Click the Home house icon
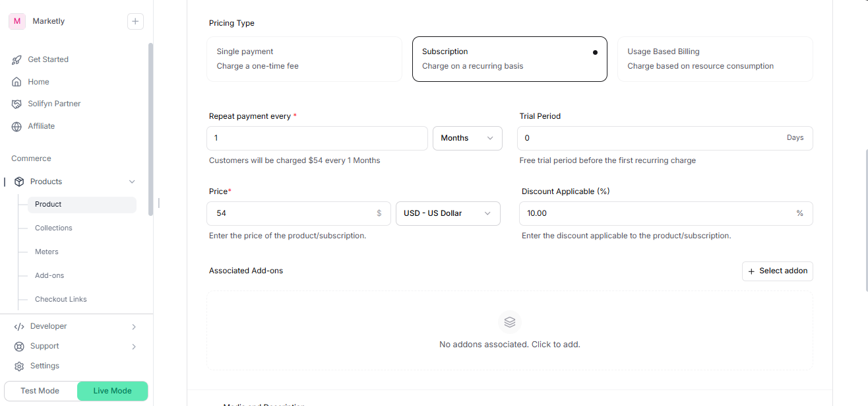868x406 pixels. tap(17, 82)
